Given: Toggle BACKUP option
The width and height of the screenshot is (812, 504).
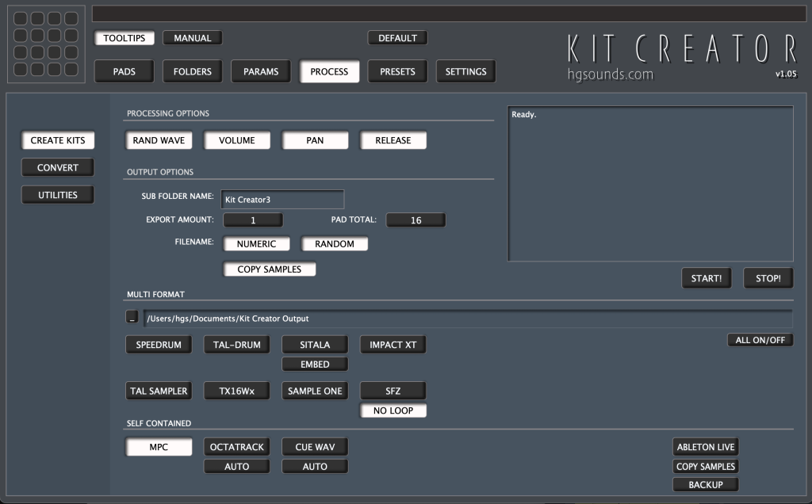Looking at the screenshot, I should [x=706, y=485].
